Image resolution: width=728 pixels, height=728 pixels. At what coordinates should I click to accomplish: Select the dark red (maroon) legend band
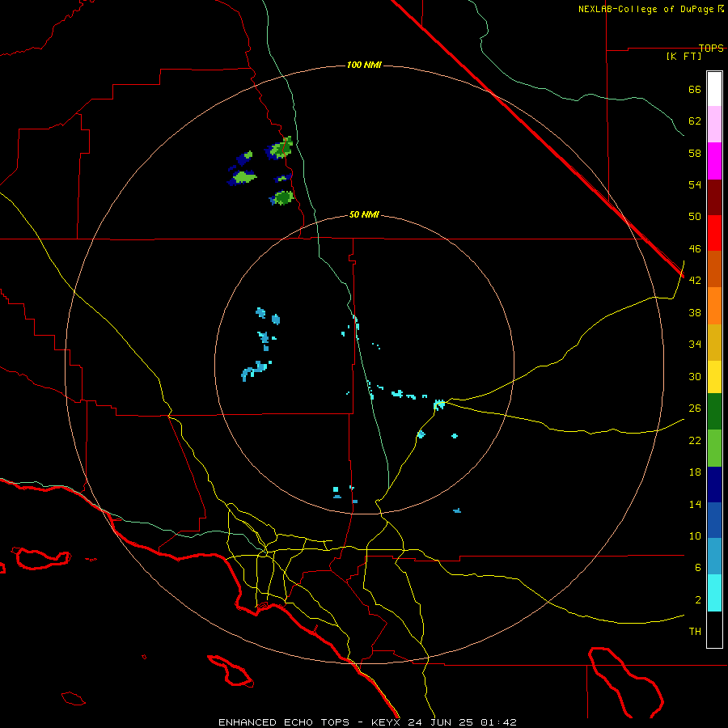(714, 197)
